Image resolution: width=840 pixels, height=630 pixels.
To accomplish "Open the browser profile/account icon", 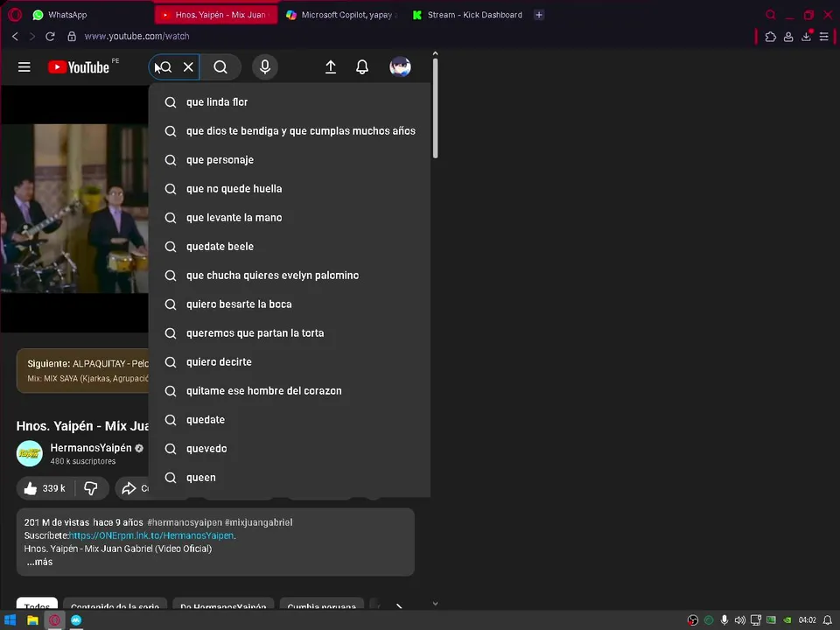I will click(x=788, y=37).
